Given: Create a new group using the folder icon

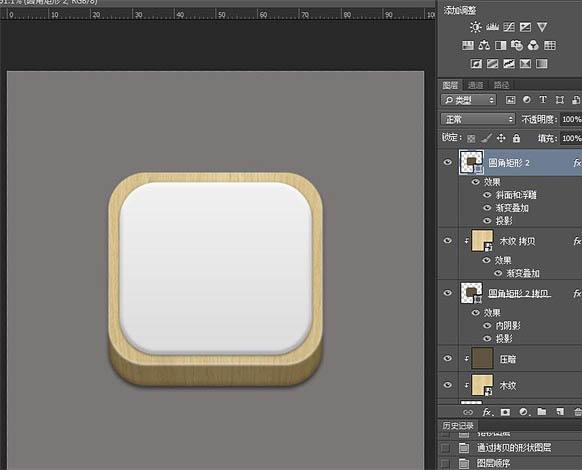Looking at the screenshot, I should (x=542, y=412).
